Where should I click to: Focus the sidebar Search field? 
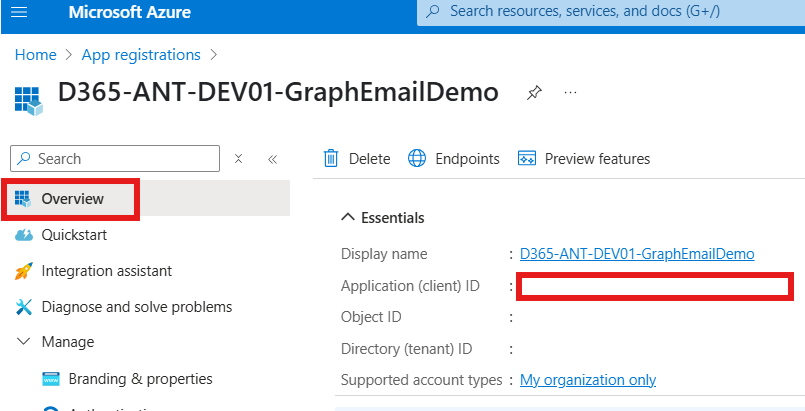(115, 159)
